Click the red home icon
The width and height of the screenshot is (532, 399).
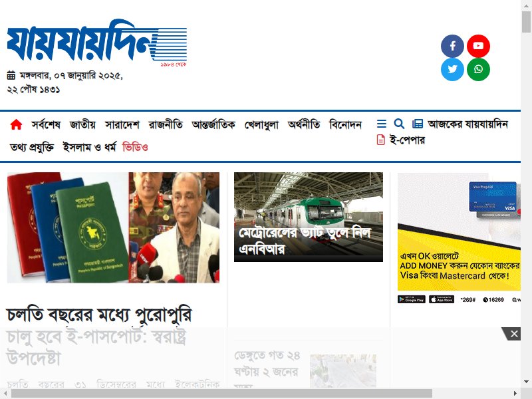[16, 124]
